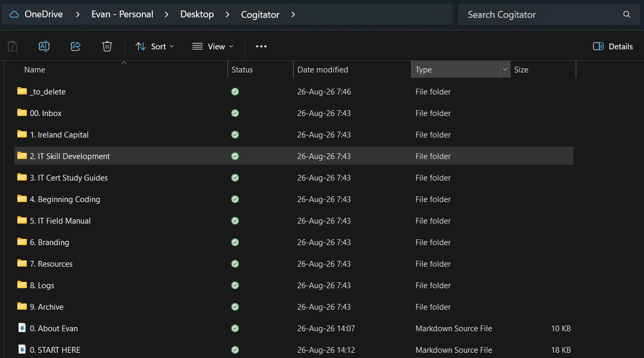The image size is (644, 358).
Task: Click the 10 KB size value
Action: point(561,329)
